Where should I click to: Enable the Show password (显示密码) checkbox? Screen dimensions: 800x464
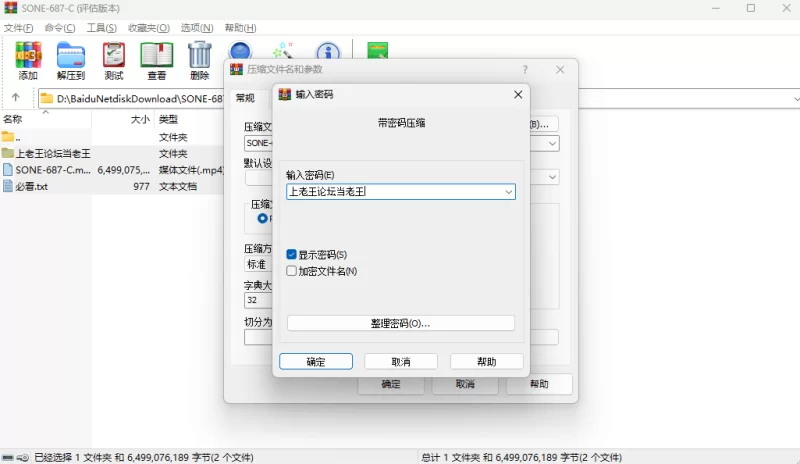tap(291, 254)
